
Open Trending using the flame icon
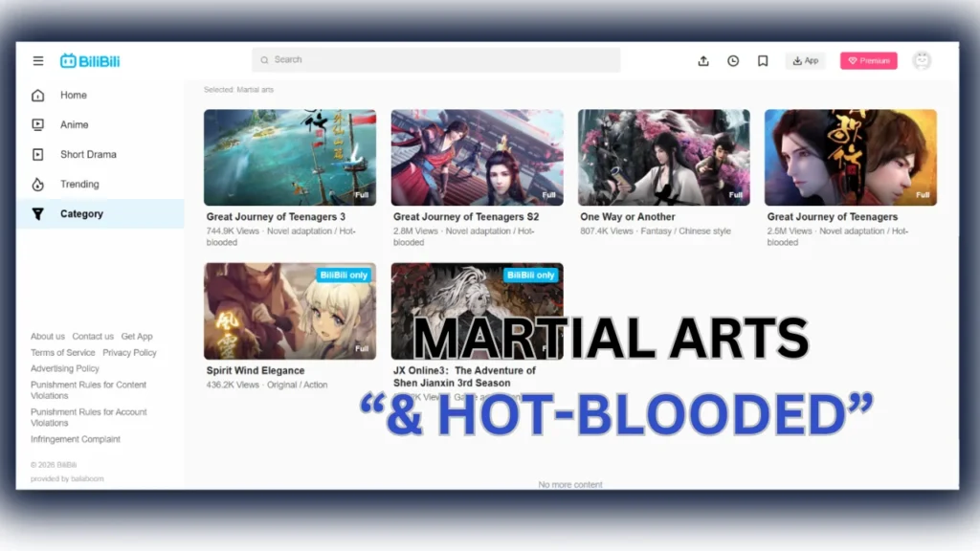click(37, 184)
